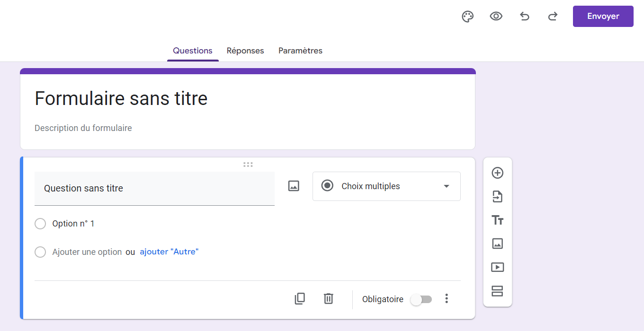Insert image into the question
This screenshot has width=644, height=331.
pyautogui.click(x=294, y=186)
